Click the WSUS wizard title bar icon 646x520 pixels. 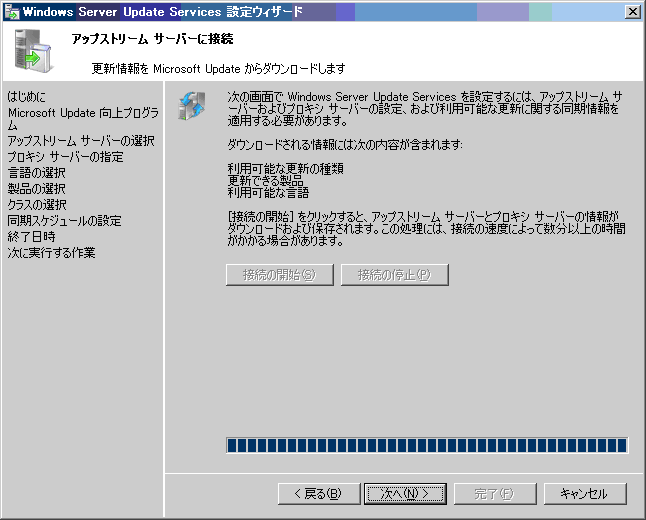click(12, 12)
